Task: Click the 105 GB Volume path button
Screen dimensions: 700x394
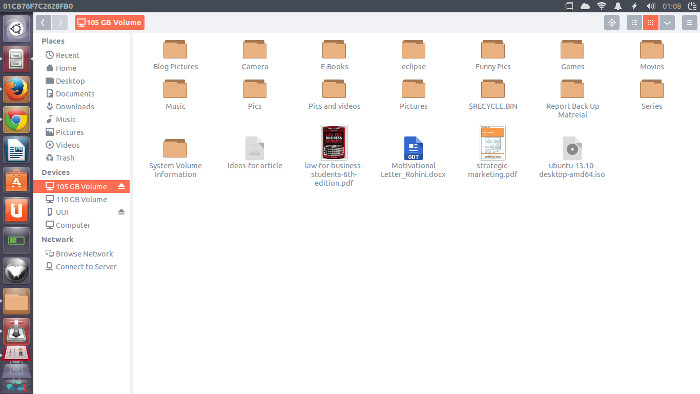Action: [110, 22]
